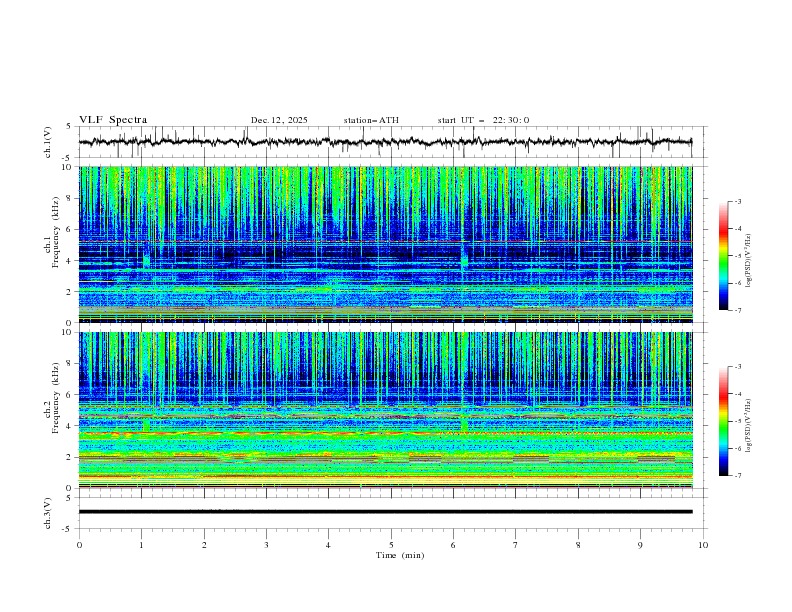Click the upper PSD color bar
This screenshot has width=792, height=612.
tap(723, 256)
